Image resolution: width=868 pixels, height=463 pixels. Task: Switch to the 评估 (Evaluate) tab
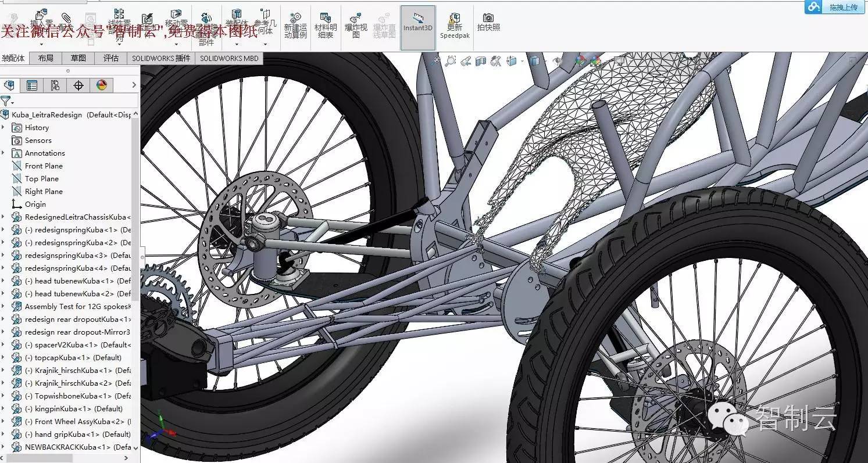click(x=111, y=58)
